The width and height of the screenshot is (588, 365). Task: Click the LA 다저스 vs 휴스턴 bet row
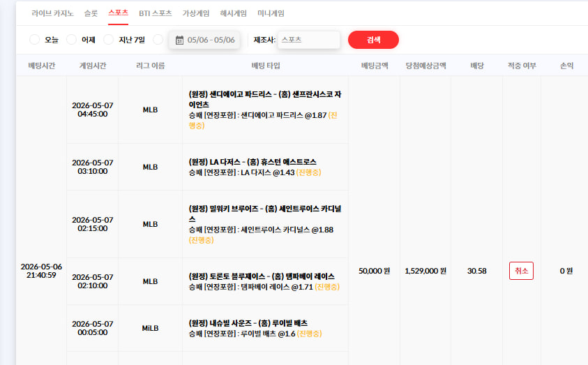click(207, 167)
